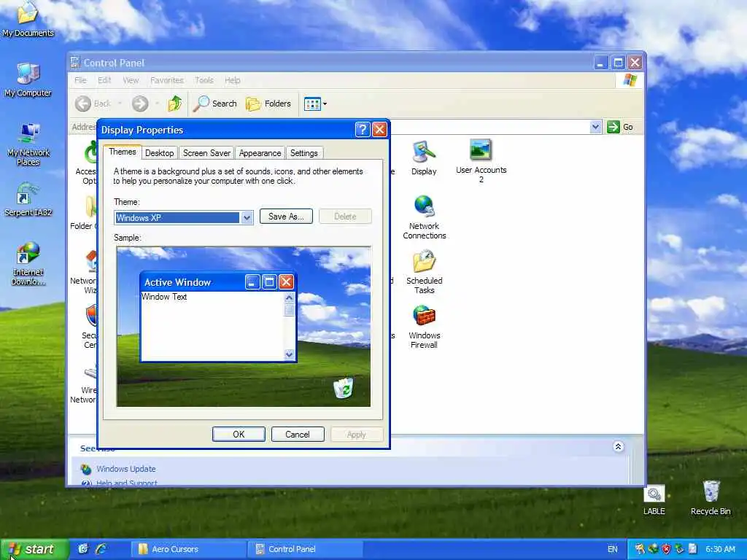Open Serpent IA32 desktop shortcut
The width and height of the screenshot is (747, 560).
[x=28, y=200]
